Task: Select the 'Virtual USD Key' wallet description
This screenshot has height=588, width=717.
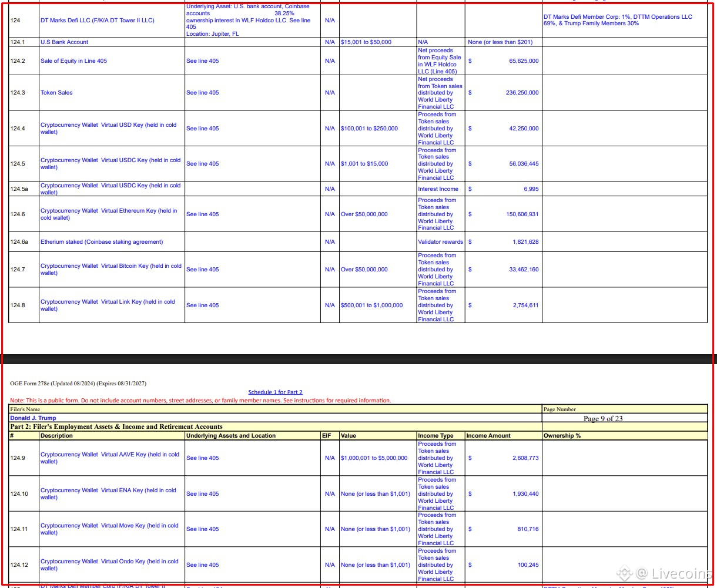Action: pos(109,129)
